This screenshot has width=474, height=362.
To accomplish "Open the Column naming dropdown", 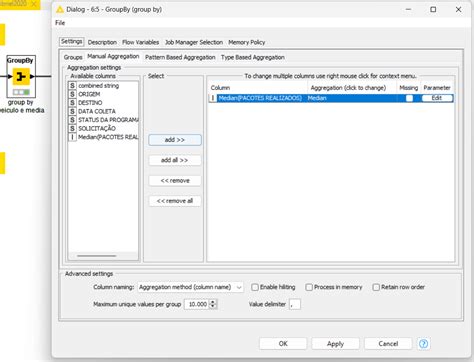I will point(190,287).
